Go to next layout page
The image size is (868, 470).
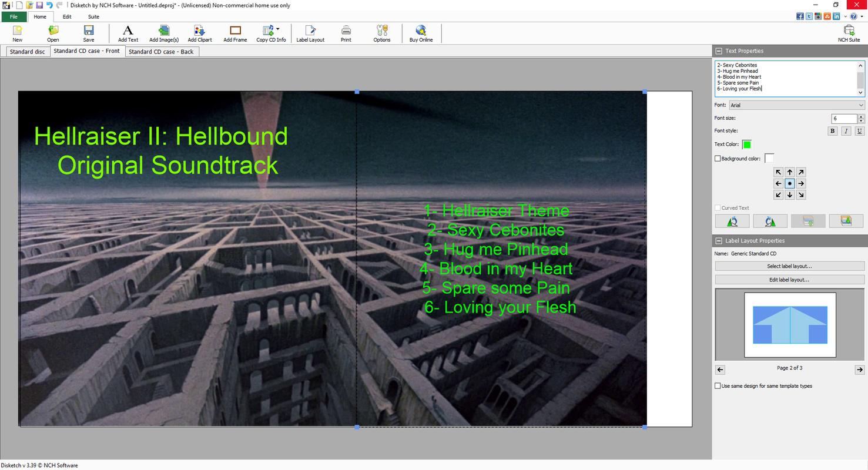tap(859, 370)
